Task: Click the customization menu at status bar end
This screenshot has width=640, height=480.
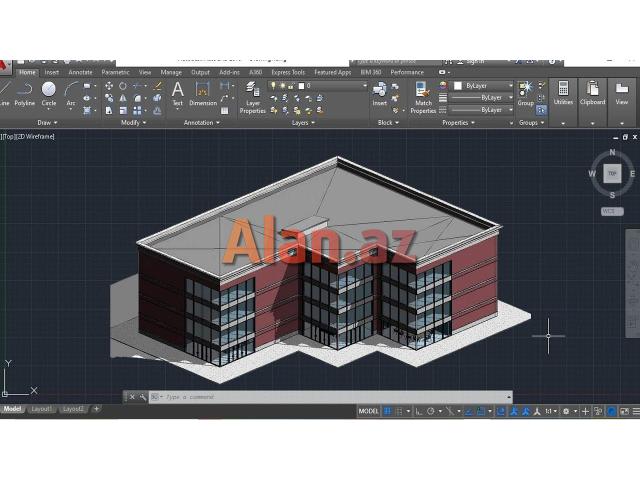Action: point(636,411)
